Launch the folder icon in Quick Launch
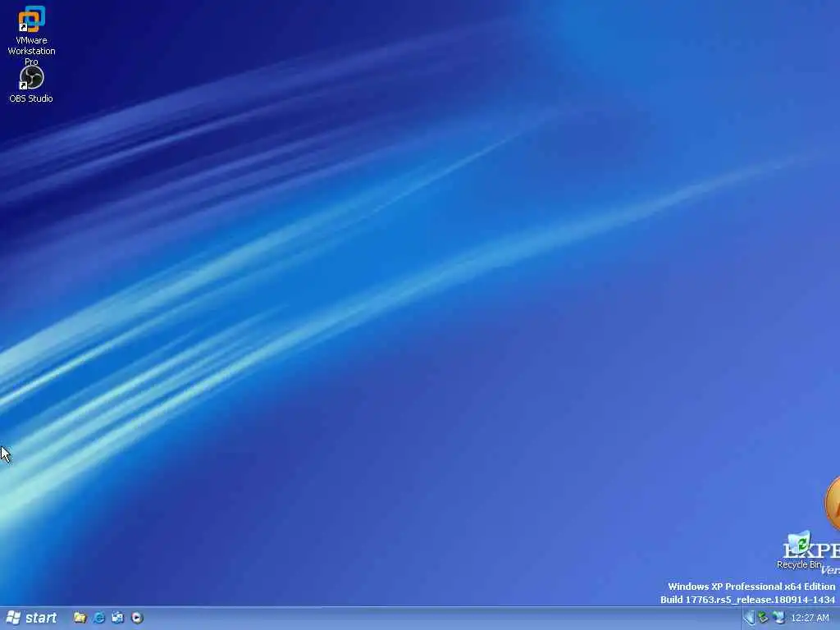 (80, 618)
